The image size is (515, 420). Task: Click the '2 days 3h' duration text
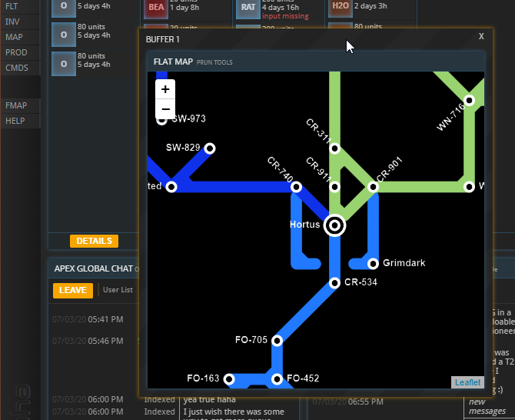[370, 6]
